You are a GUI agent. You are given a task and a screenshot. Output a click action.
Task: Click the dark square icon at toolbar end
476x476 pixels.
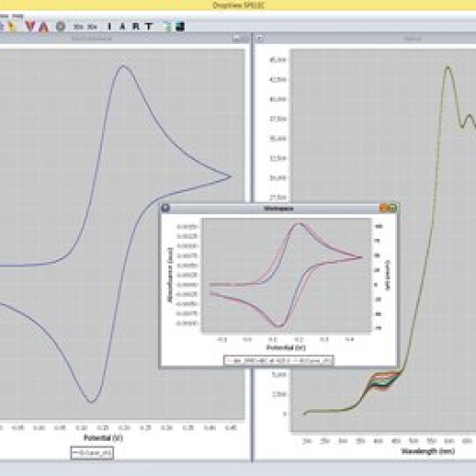click(180, 27)
